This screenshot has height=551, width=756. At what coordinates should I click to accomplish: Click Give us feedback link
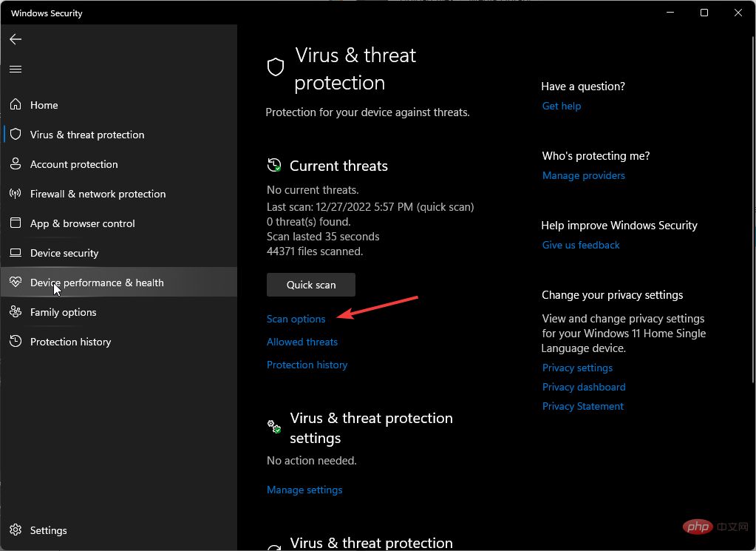coord(581,245)
